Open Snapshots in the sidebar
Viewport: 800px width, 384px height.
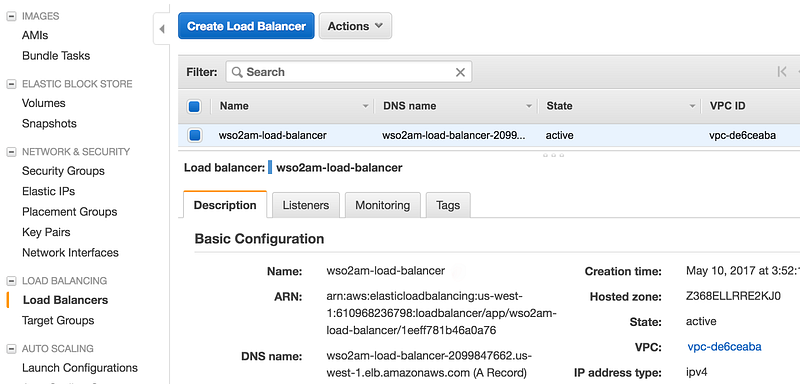tap(49, 124)
